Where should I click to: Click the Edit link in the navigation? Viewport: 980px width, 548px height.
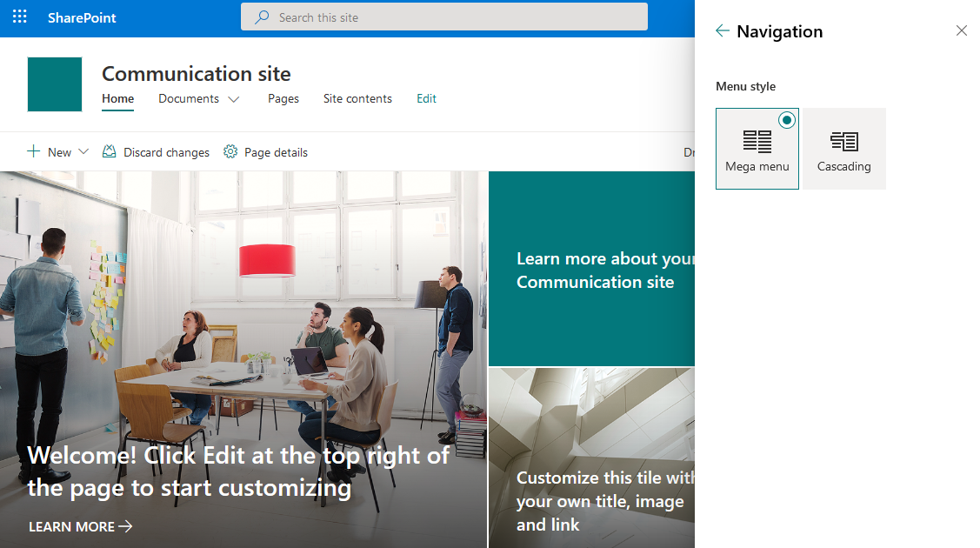point(426,98)
